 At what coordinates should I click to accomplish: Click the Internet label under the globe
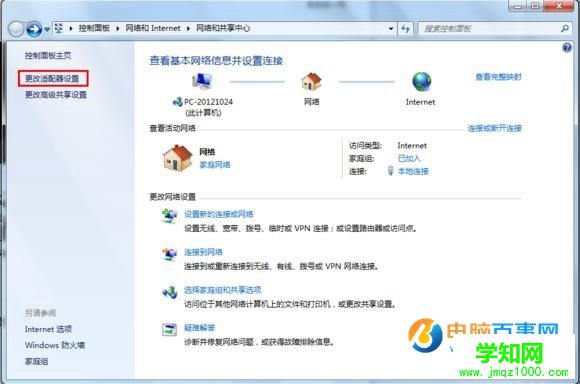421,102
